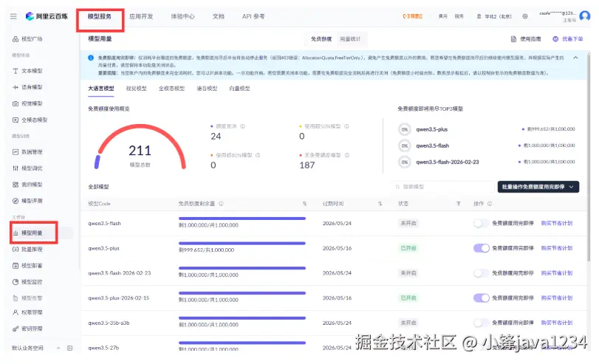The height and width of the screenshot is (364, 599).
Task: Click the 阿里云百炼 logo
Action: coord(47,16)
